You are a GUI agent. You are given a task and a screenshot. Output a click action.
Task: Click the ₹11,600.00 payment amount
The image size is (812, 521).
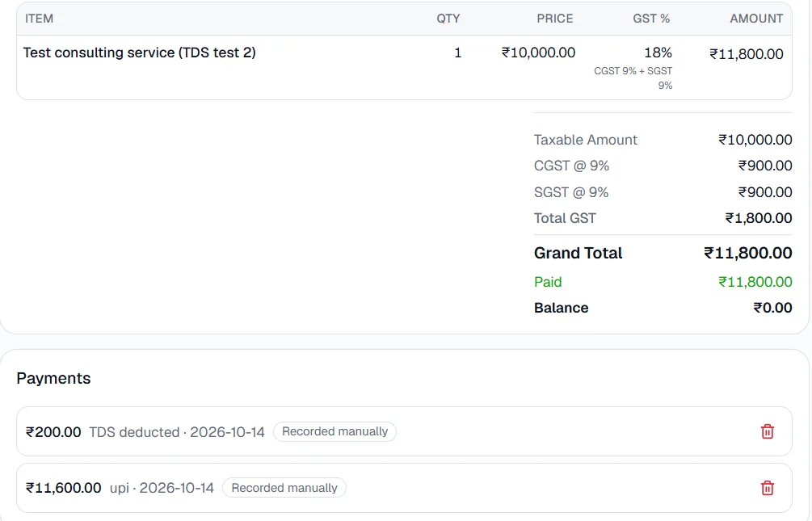tap(63, 488)
